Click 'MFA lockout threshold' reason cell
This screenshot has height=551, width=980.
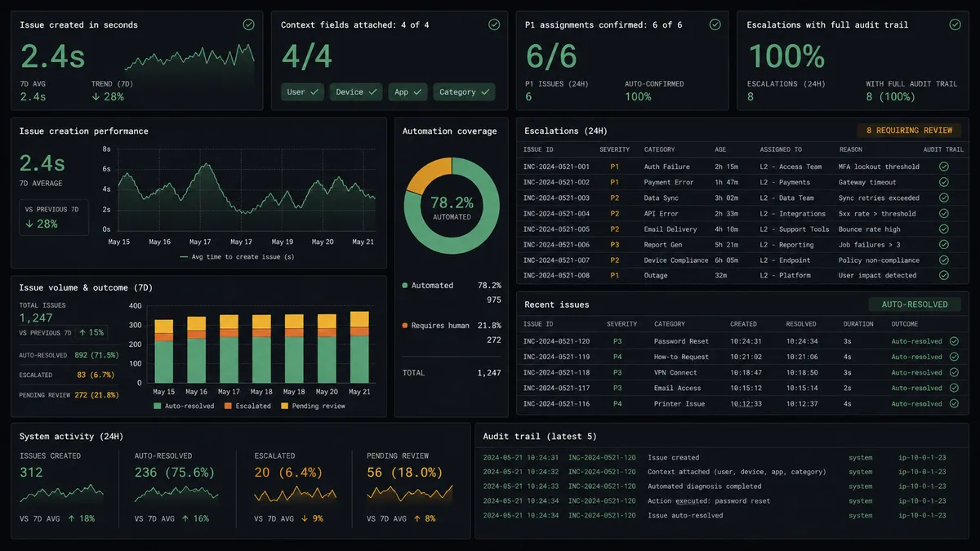tap(879, 167)
